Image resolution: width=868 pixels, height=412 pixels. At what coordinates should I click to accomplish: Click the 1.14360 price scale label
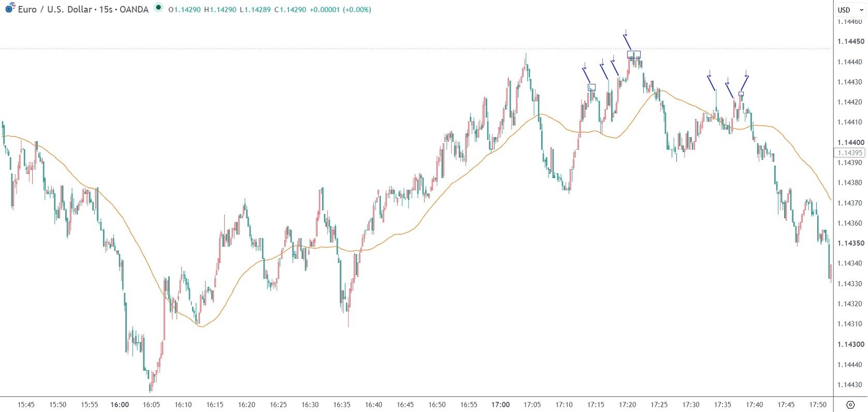point(850,223)
